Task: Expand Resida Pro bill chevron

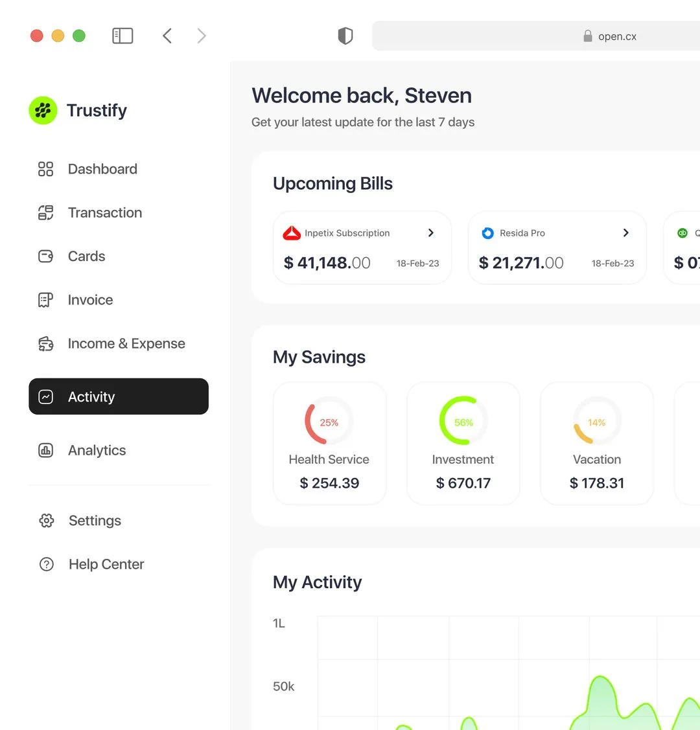Action: click(626, 233)
